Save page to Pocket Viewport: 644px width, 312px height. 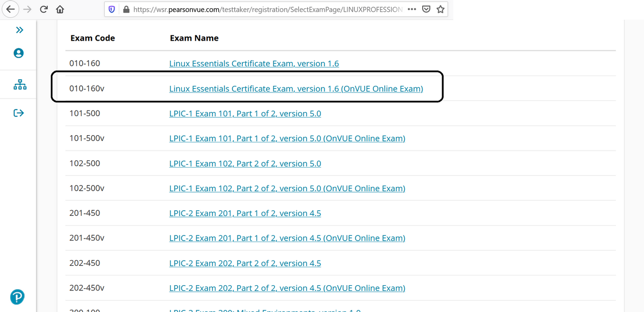click(426, 9)
